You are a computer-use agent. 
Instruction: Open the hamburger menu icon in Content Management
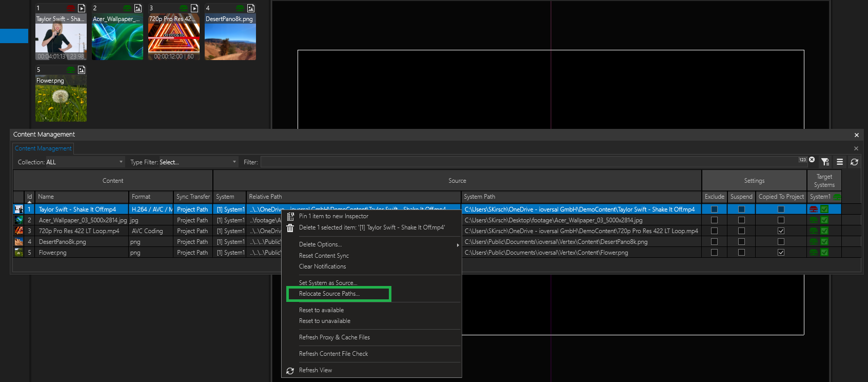840,162
